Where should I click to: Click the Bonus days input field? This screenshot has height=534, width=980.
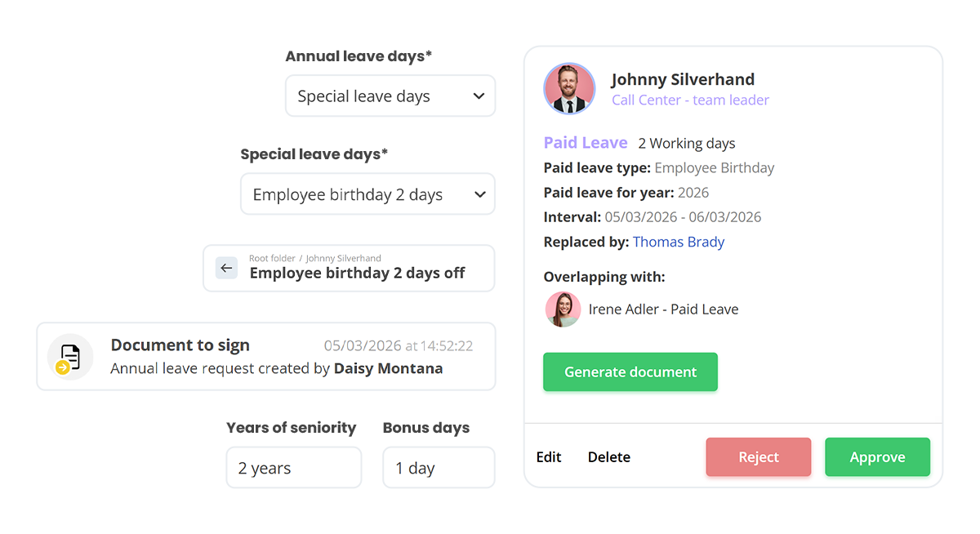[439, 468]
